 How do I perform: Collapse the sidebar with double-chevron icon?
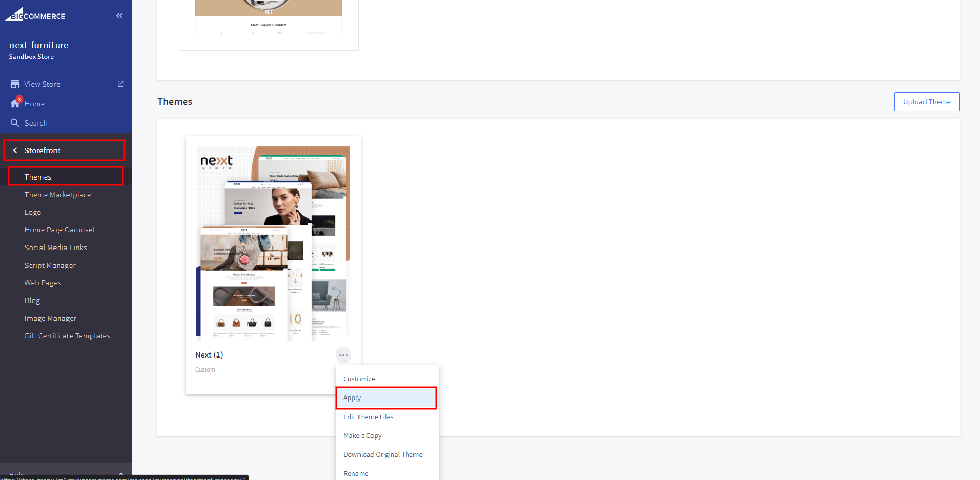pyautogui.click(x=119, y=16)
